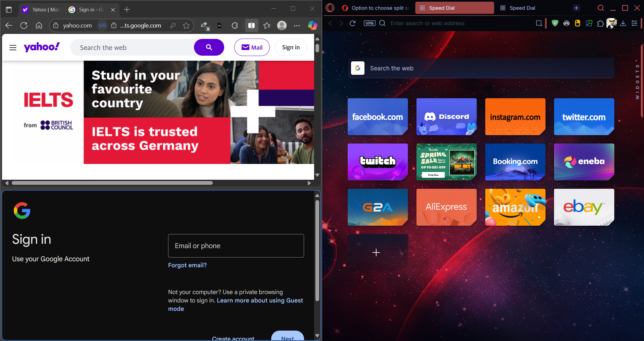Open the instagram.com speed dial tile

pyautogui.click(x=515, y=117)
